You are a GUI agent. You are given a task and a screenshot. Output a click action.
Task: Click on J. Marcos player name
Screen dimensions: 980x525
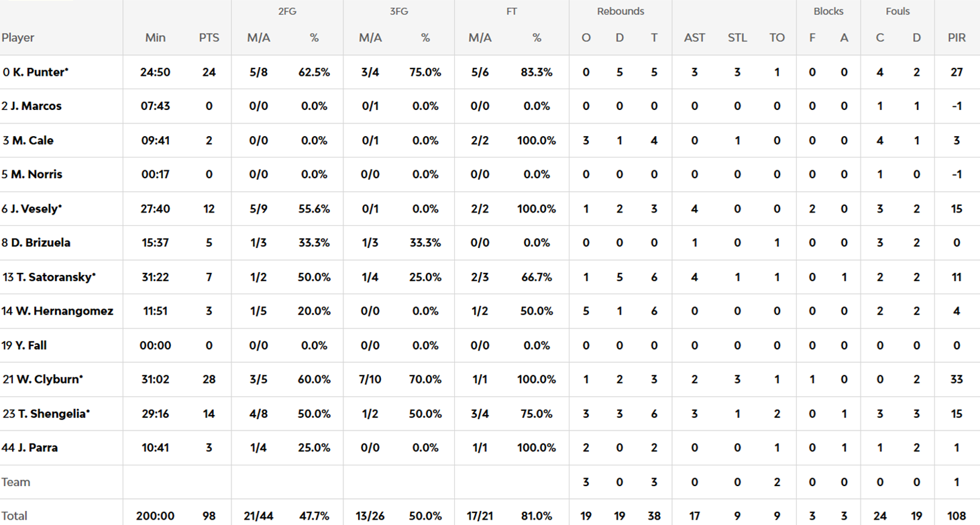[x=36, y=106]
